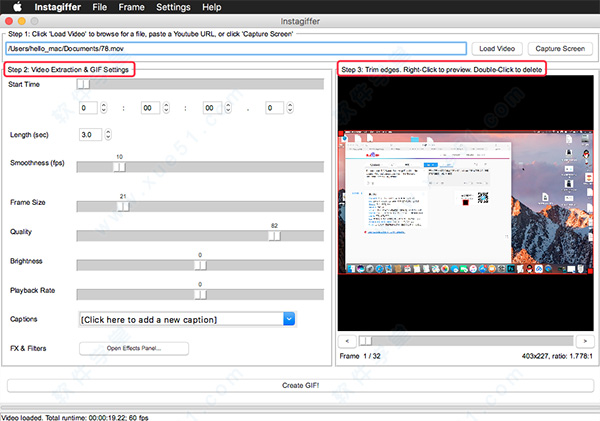Click the minutes stepper arrows
The width and height of the screenshot is (600, 421).
tap(166, 108)
